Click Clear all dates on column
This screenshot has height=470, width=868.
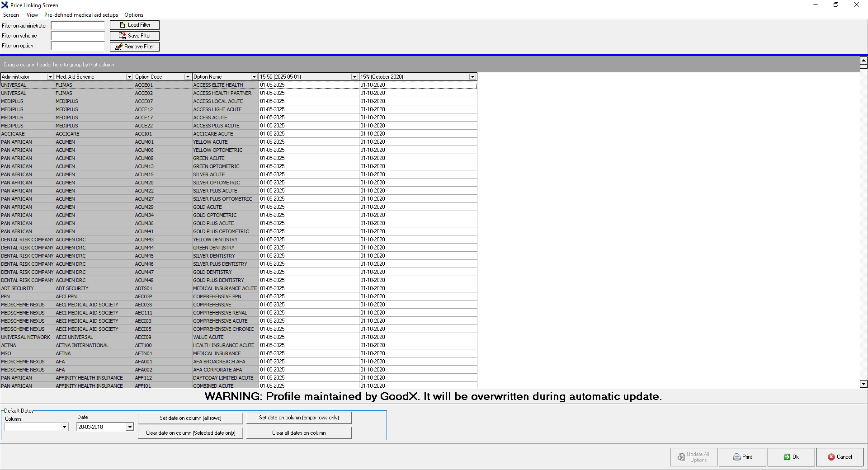pyautogui.click(x=298, y=433)
